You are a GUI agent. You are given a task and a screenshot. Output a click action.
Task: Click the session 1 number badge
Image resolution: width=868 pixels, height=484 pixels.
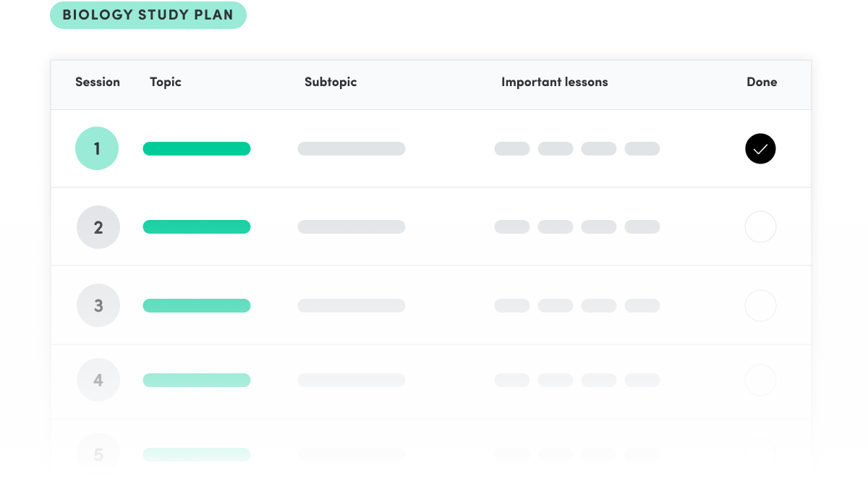click(x=97, y=148)
